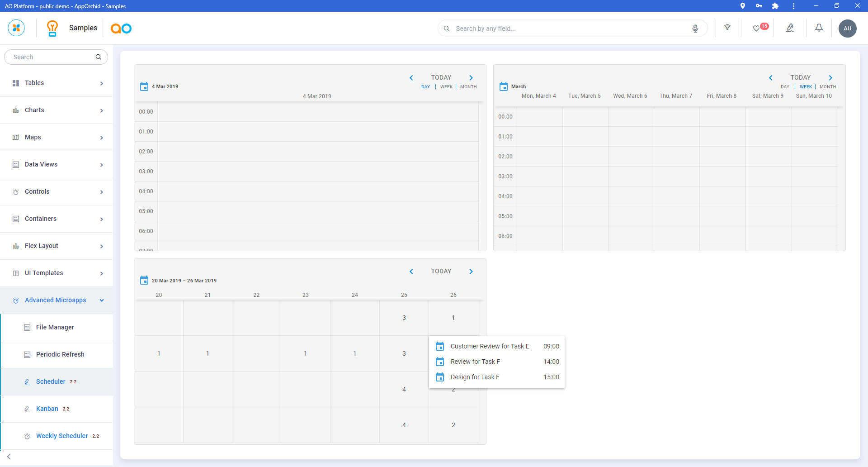The image size is (868, 467).
Task: Open favorites heart icon with badge 15
Action: click(757, 29)
